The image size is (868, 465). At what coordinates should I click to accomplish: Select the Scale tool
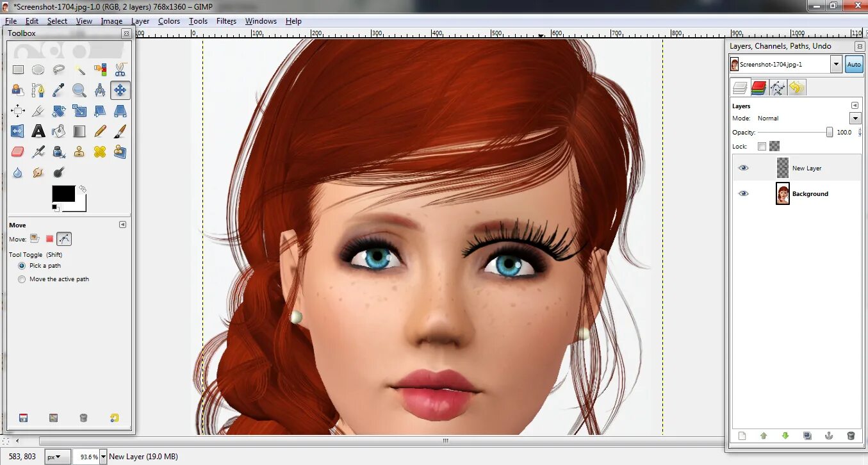(79, 111)
